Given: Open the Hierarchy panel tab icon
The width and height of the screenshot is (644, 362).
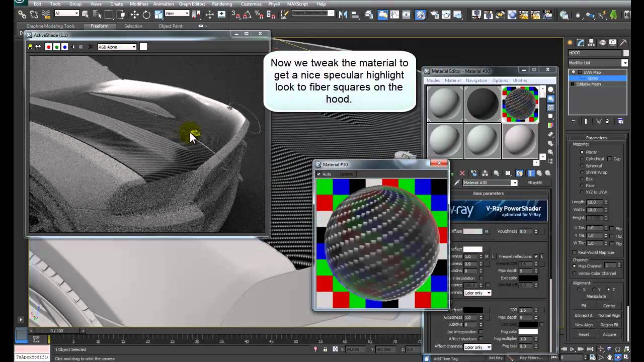Looking at the screenshot, I should point(591,43).
